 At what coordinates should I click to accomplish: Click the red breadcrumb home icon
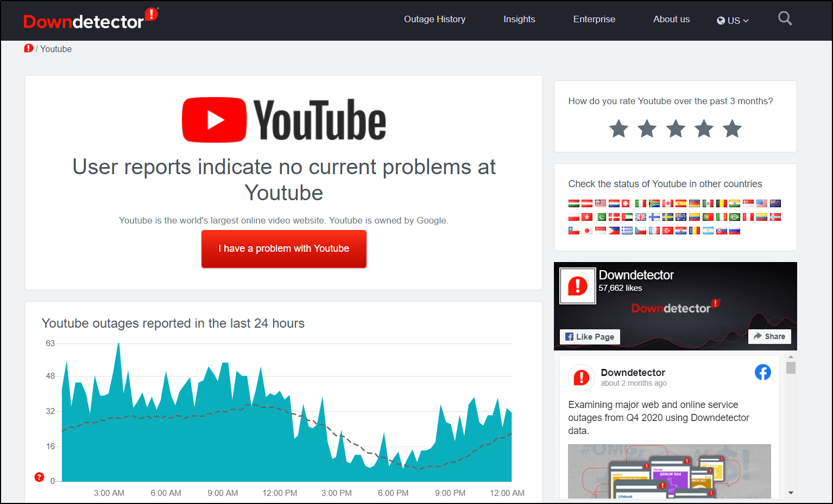[29, 48]
